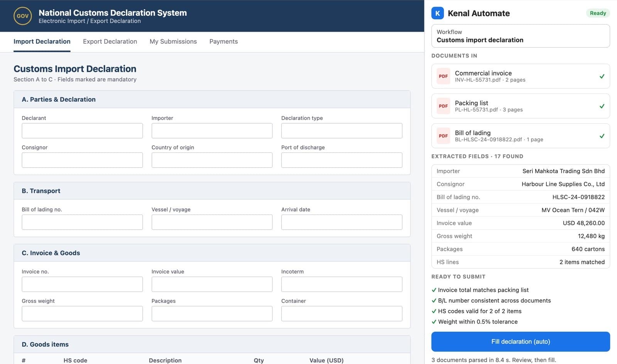The height and width of the screenshot is (364, 617).
Task: Select extracted value 'Harbour Line Supplies Co., Ltd'
Action: click(x=563, y=184)
